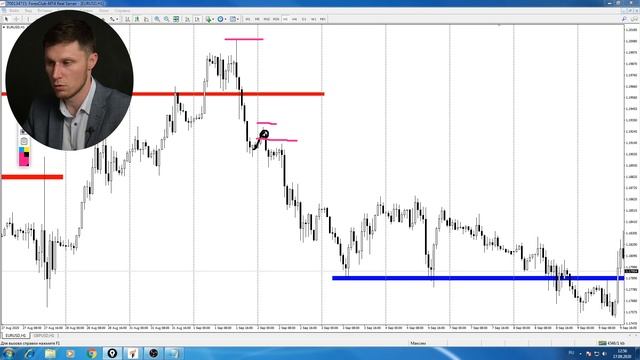Open the system clock and date
This screenshot has width=640, height=360.
coord(622,353)
